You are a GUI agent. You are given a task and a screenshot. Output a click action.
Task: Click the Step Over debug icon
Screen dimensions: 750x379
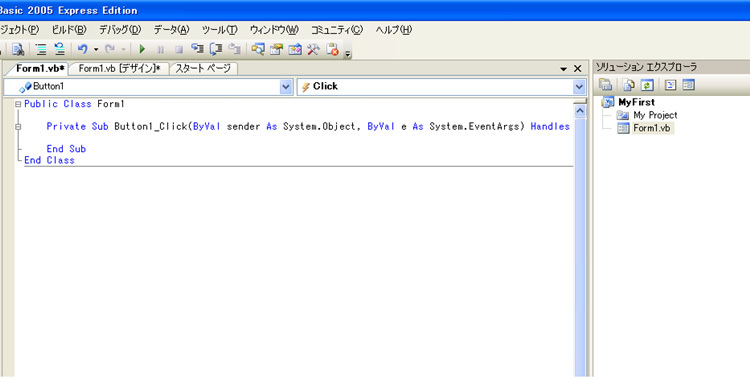tap(216, 49)
